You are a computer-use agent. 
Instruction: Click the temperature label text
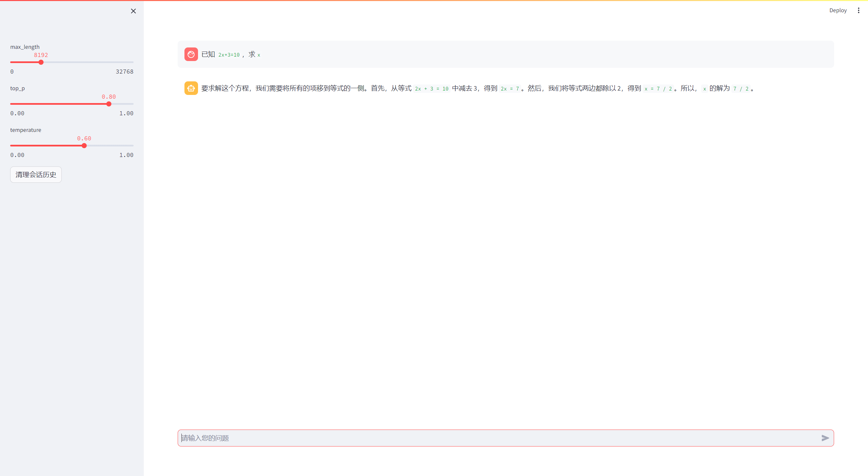tap(25, 130)
